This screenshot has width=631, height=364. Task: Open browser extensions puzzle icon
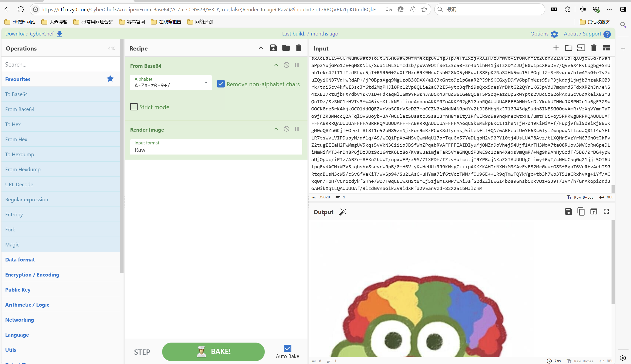point(567,10)
